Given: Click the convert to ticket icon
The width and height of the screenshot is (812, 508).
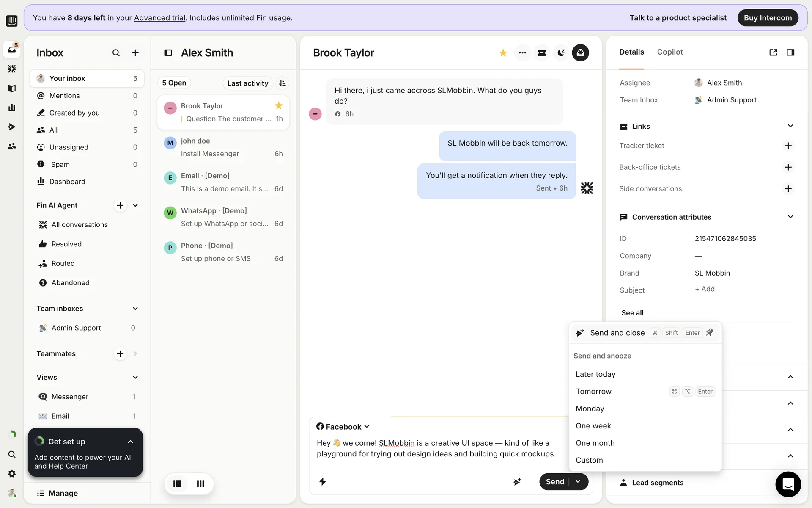Looking at the screenshot, I should [541, 52].
